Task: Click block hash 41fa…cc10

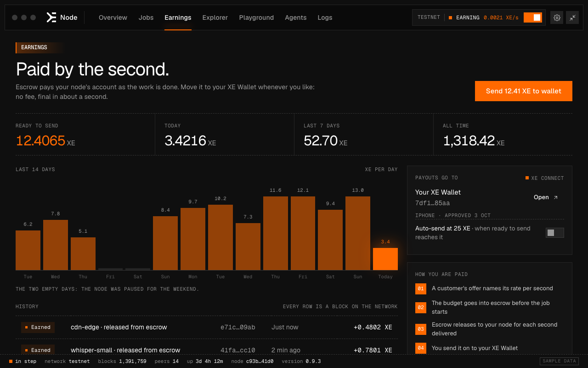Action: click(238, 350)
